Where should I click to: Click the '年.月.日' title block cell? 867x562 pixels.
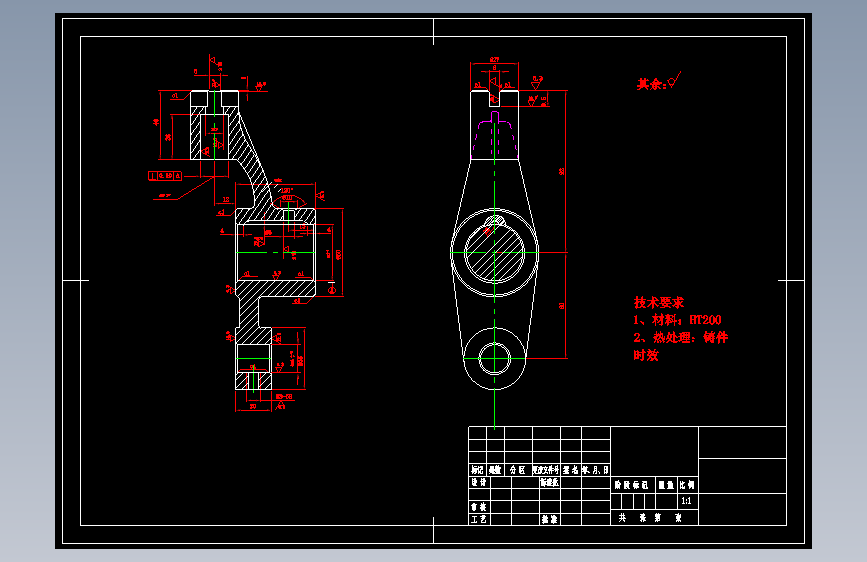596,470
